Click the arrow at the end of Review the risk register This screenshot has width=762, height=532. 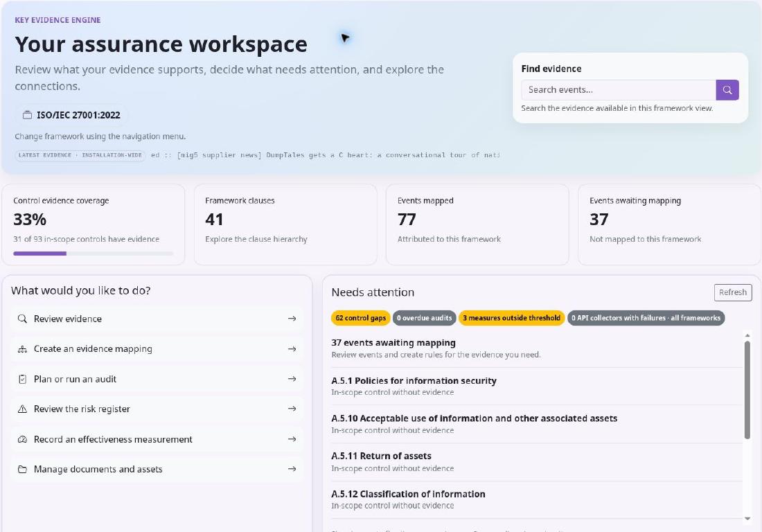tap(292, 409)
